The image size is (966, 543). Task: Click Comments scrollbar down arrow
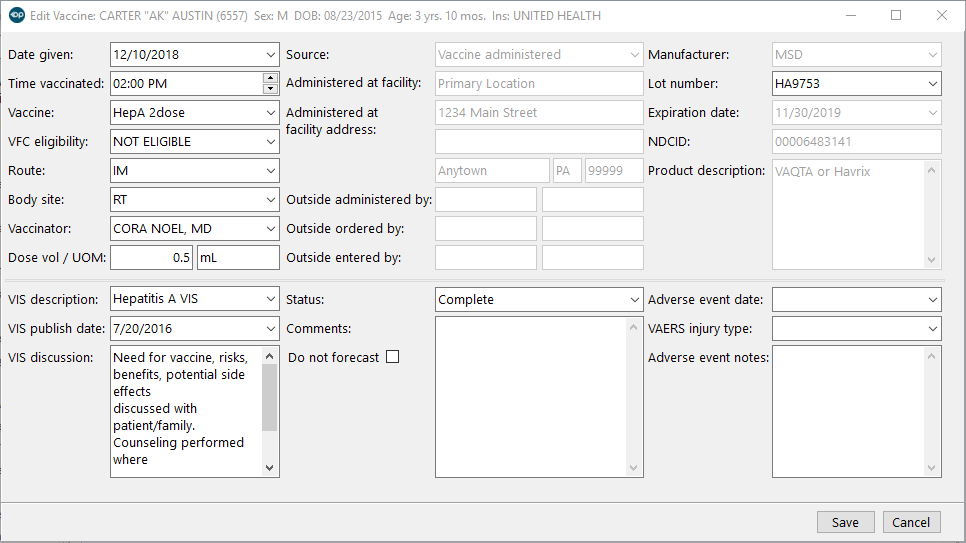[x=633, y=468]
